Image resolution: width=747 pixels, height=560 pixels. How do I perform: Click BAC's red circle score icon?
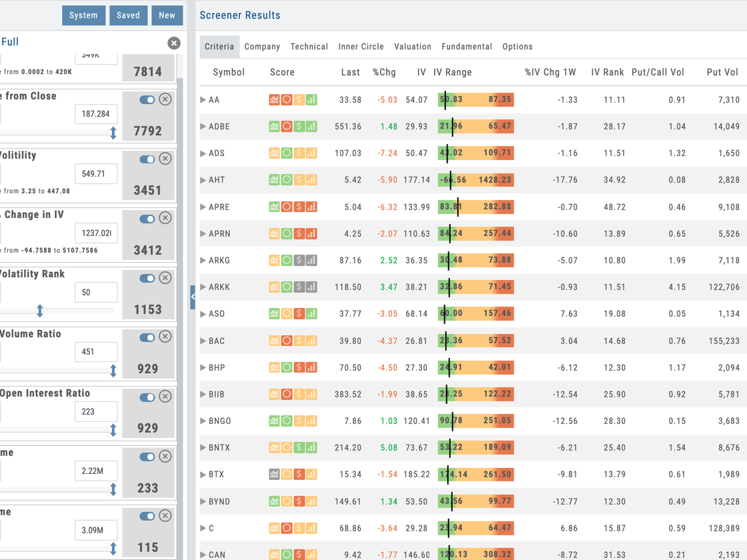coord(287,341)
